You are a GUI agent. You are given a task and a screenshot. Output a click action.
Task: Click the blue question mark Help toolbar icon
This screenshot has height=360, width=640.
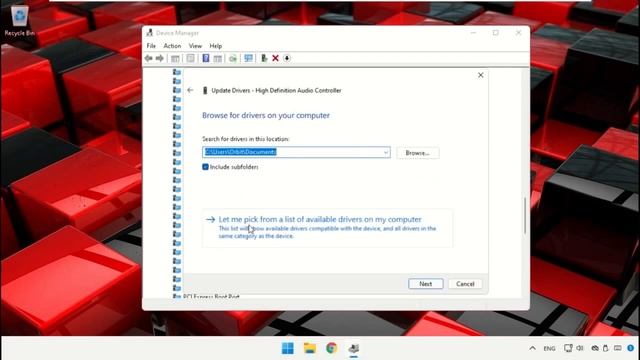pyautogui.click(x=206, y=58)
